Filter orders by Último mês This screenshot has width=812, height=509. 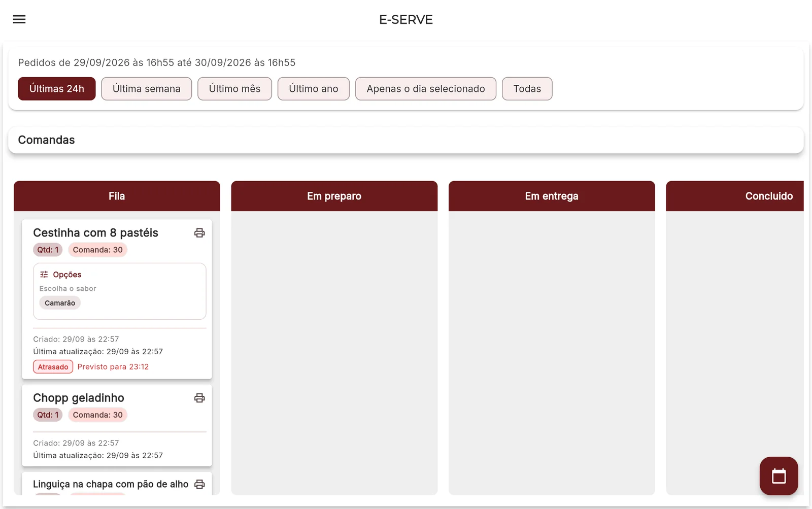point(234,89)
